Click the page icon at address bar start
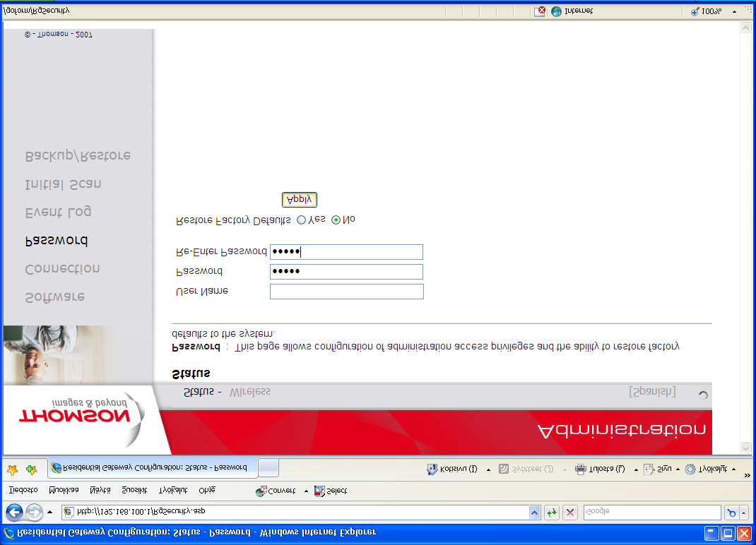This screenshot has height=545, width=756. pyautogui.click(x=69, y=512)
